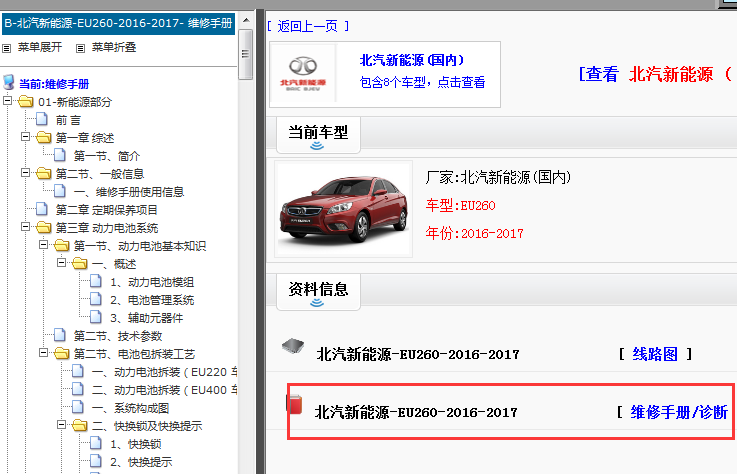Collapse the 第三章 动力电池系统 node
Image resolution: width=737 pixels, height=474 pixels.
pos(25,227)
